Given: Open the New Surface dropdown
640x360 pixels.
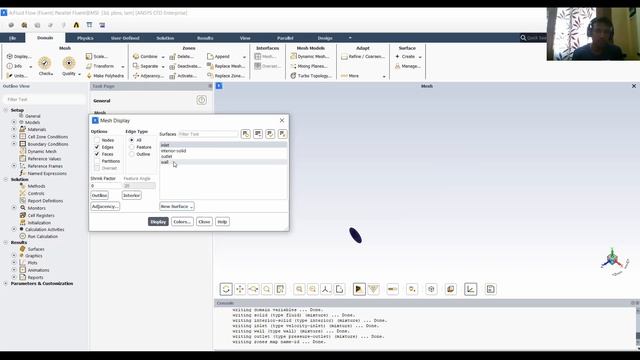Looking at the screenshot, I should click(177, 206).
